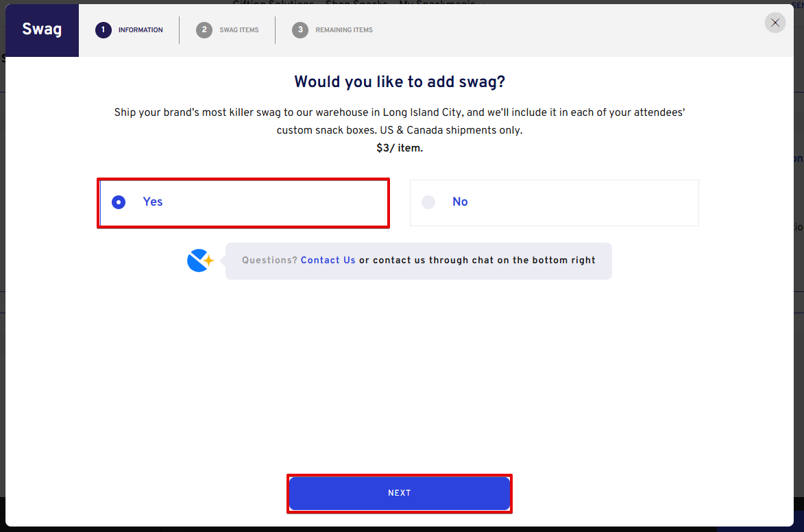Viewport: 804px width, 532px height.
Task: Click the step 2 number circle
Action: tap(204, 30)
